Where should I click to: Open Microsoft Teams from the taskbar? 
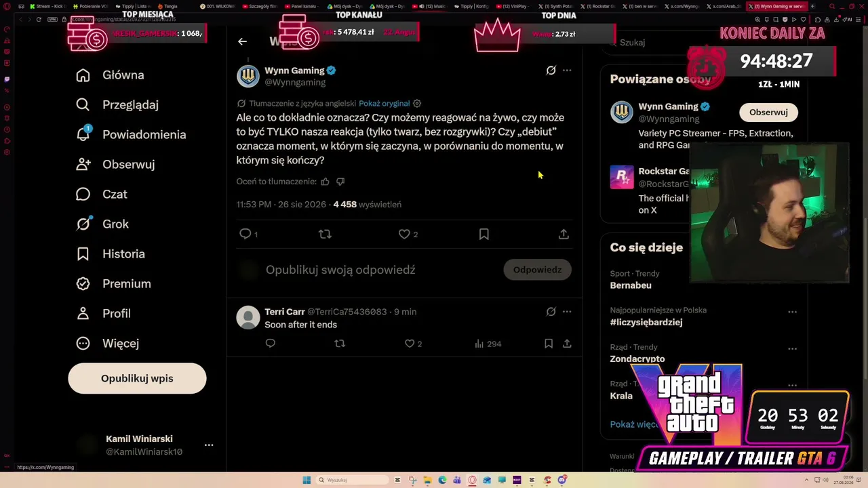point(458,480)
